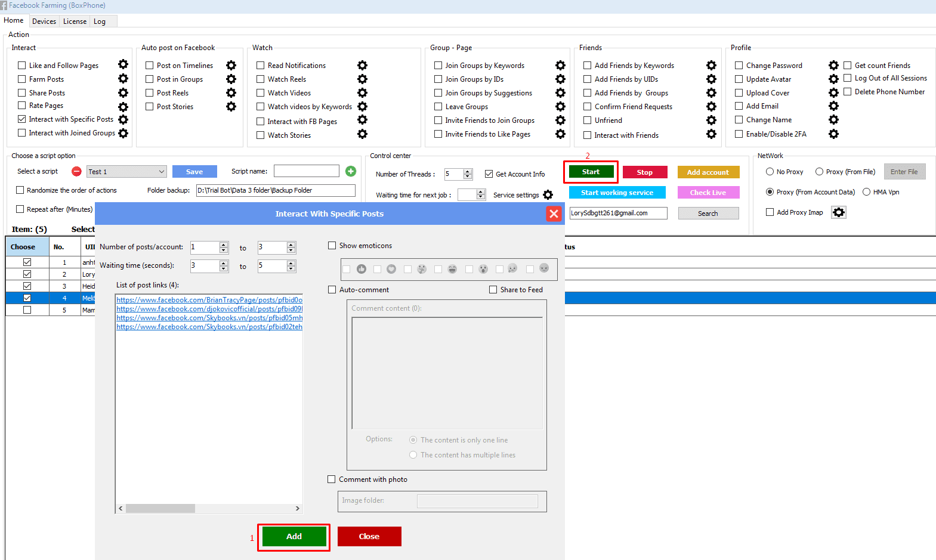Image resolution: width=936 pixels, height=560 pixels.
Task: Click the red Stop button
Action: click(645, 172)
